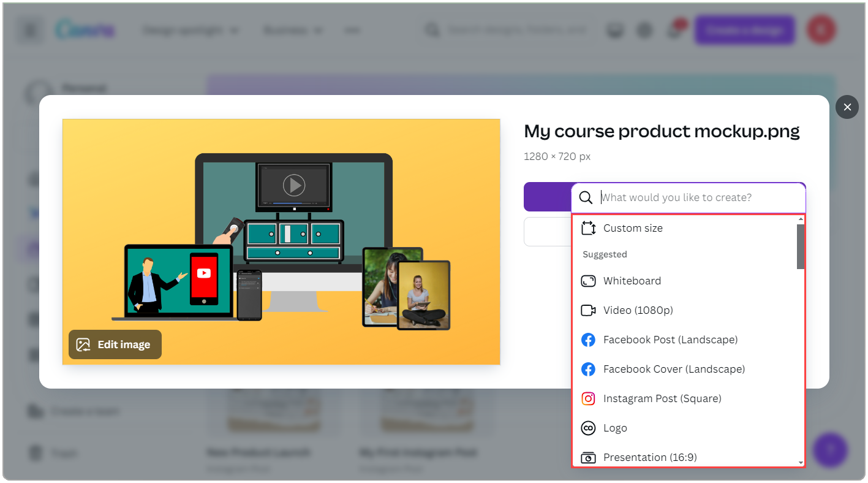Screen dimensions: 868x483
Task: Select the Logo option icon
Action: pos(588,428)
